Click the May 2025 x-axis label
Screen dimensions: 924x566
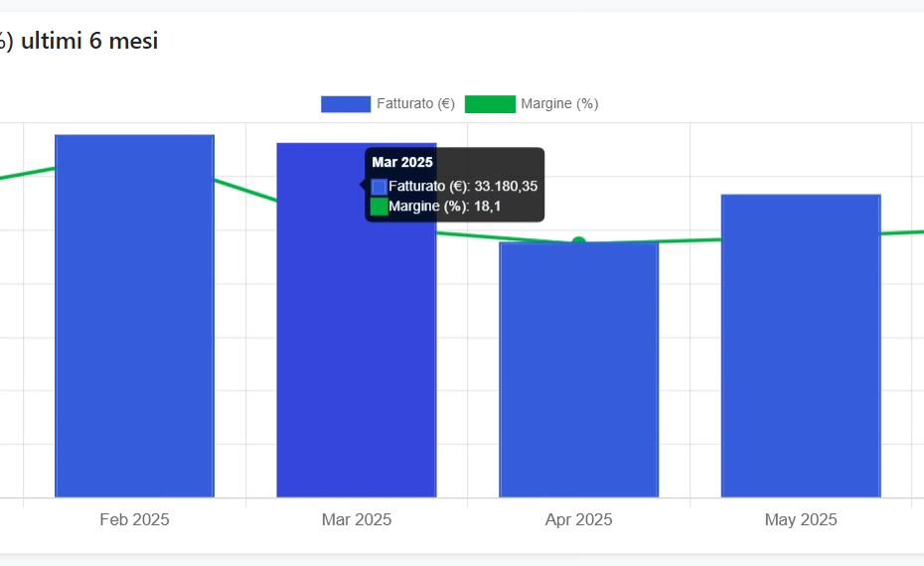pos(801,519)
